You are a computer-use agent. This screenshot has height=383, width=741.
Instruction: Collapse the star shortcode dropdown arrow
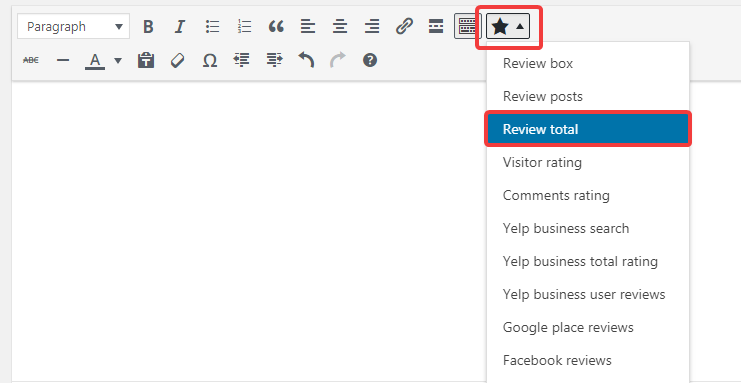coord(520,27)
